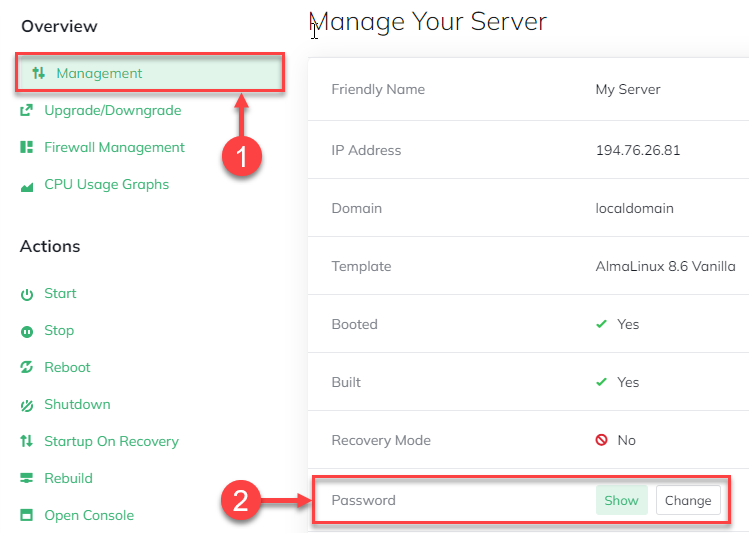Click the Open Console window icon

coord(26,516)
